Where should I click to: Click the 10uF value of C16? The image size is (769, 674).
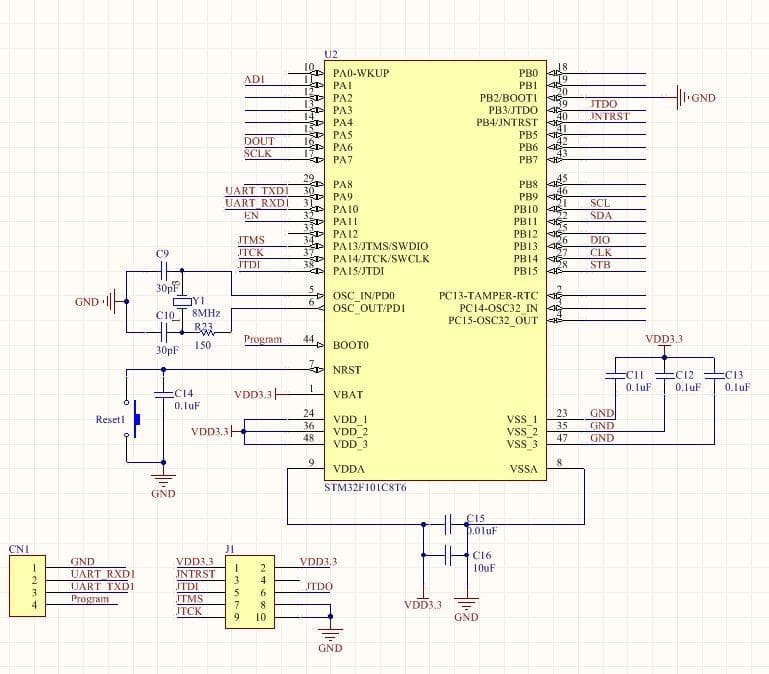click(x=484, y=568)
